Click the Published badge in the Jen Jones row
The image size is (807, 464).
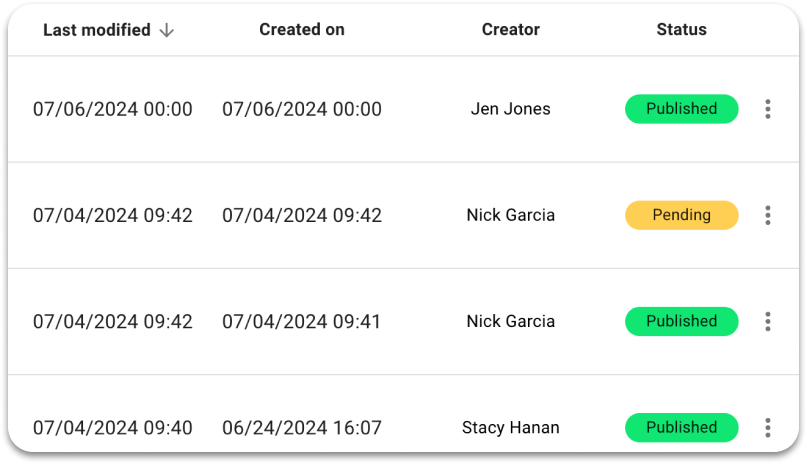[681, 109]
